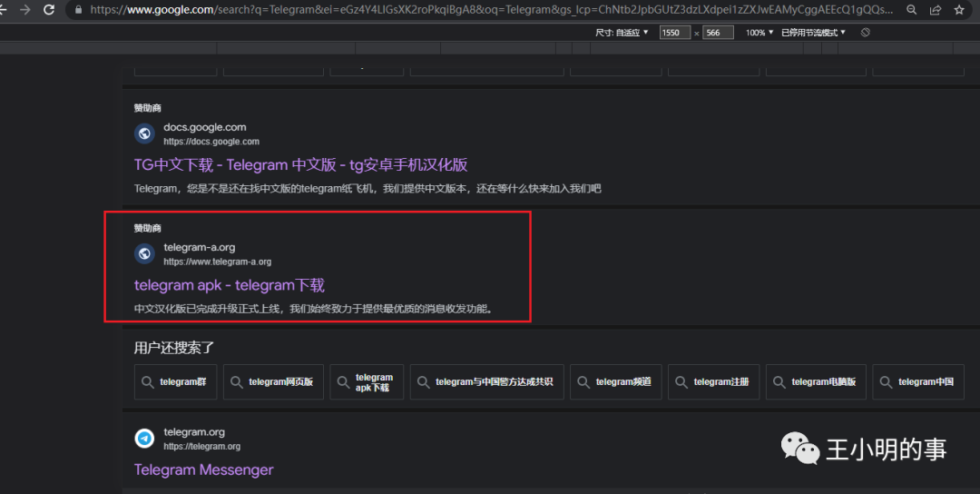Click the description starting Telegram，您是不是还在找
Screen dimensions: 980x494
(367, 188)
